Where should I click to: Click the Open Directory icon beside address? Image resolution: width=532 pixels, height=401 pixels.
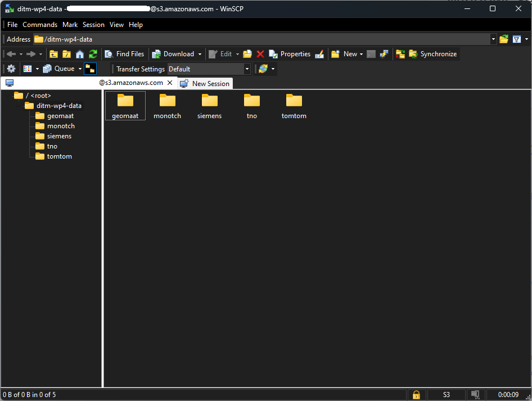coord(504,39)
